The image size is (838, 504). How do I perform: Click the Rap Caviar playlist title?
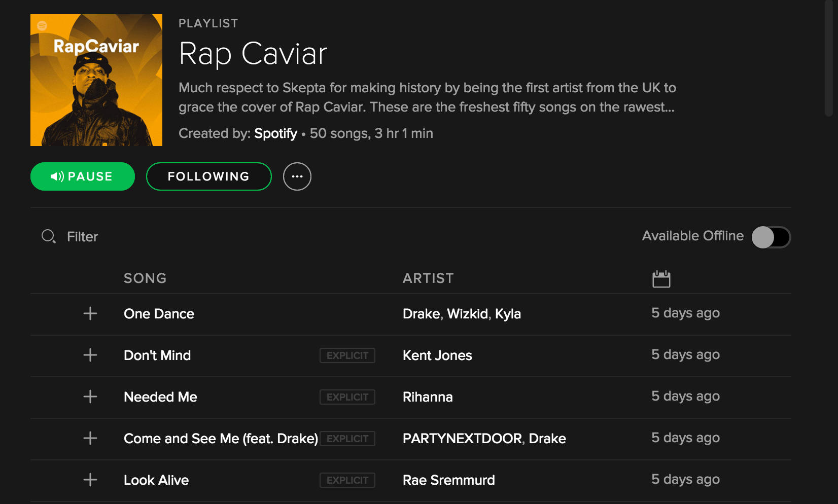click(x=253, y=54)
